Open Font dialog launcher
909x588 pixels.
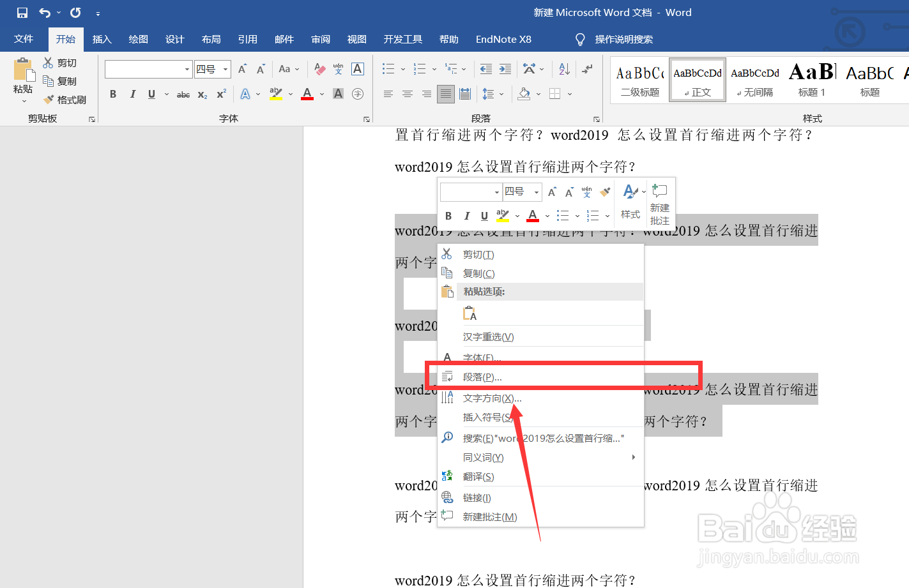tap(367, 119)
